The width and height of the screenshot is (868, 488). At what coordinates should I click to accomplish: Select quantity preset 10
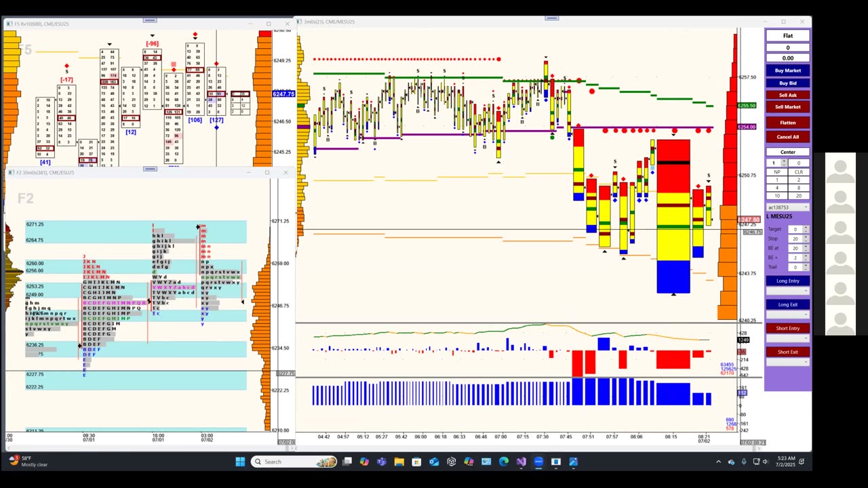tap(777, 196)
